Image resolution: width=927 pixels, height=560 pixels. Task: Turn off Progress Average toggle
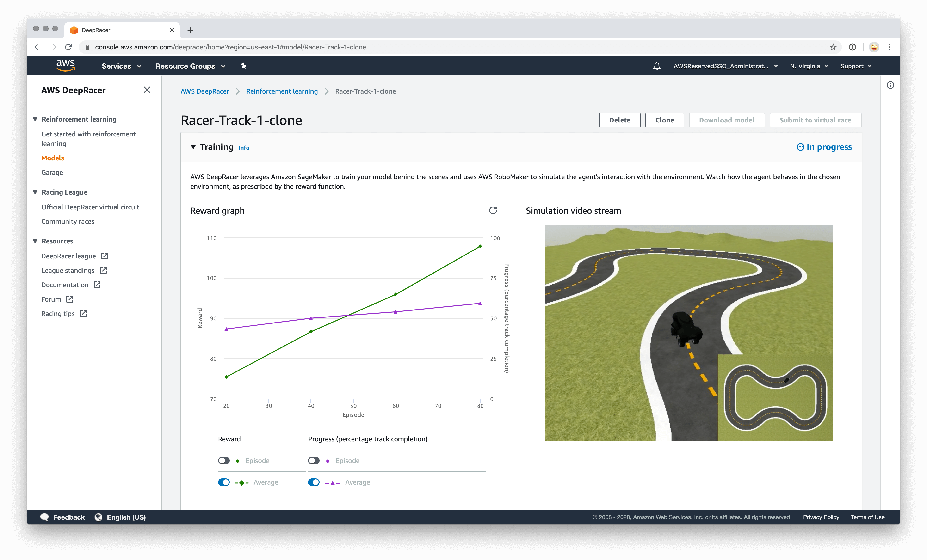point(314,482)
